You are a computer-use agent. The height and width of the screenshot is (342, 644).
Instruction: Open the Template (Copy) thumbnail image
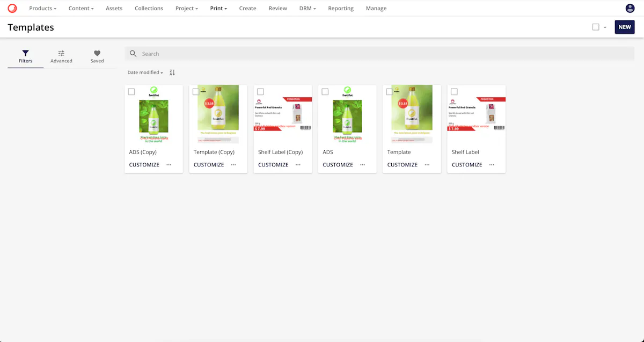click(x=218, y=114)
